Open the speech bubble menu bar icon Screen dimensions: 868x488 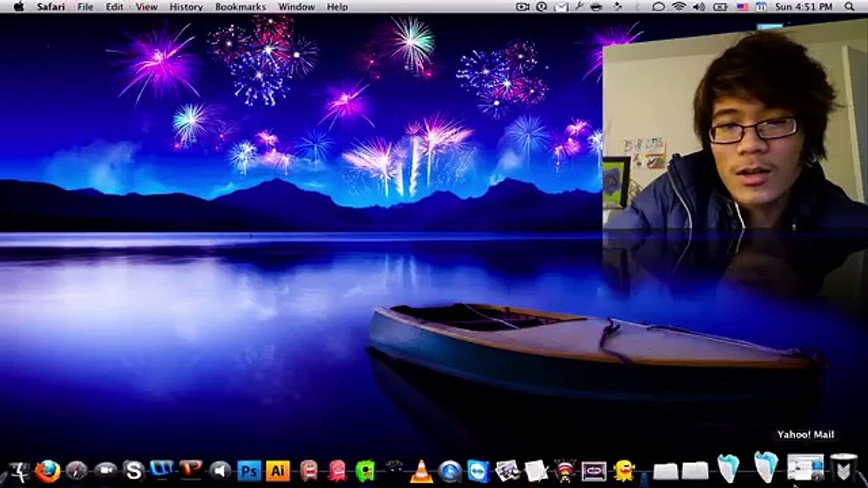point(658,7)
